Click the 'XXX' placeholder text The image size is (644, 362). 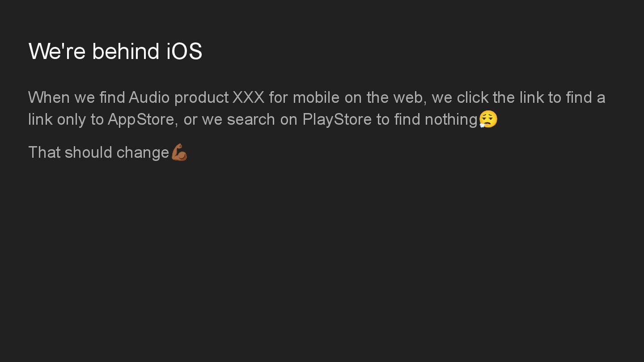click(248, 97)
